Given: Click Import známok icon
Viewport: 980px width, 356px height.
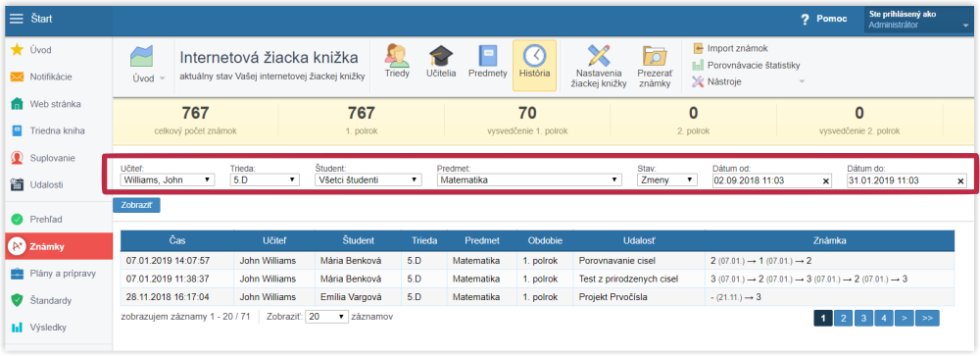Looking at the screenshot, I should tap(698, 48).
